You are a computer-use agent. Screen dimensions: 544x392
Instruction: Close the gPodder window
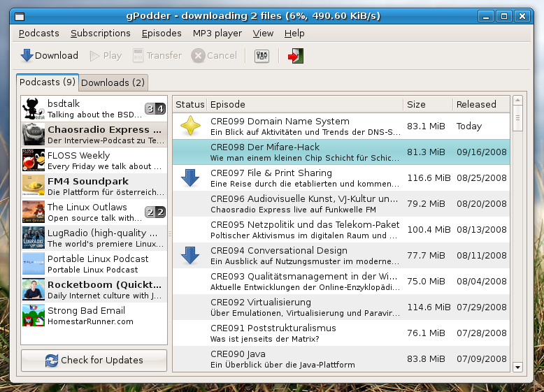coord(522,16)
